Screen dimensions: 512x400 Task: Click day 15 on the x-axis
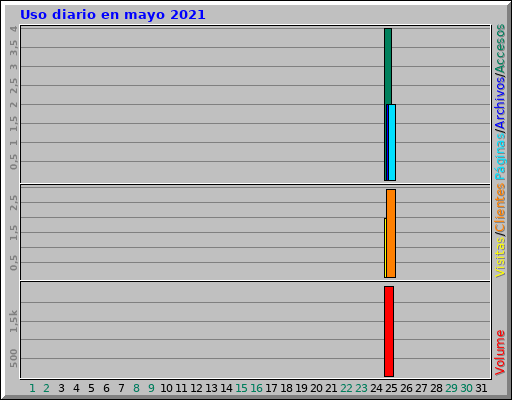click(x=241, y=388)
